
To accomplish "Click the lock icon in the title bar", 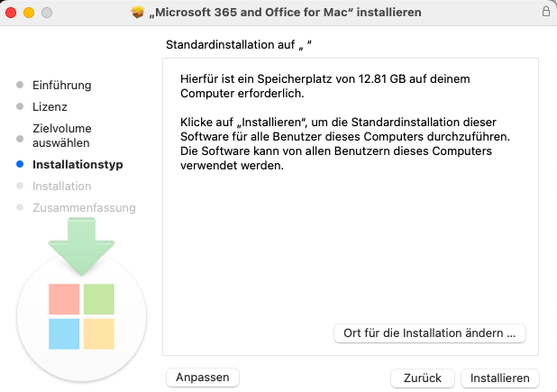I will [x=545, y=13].
